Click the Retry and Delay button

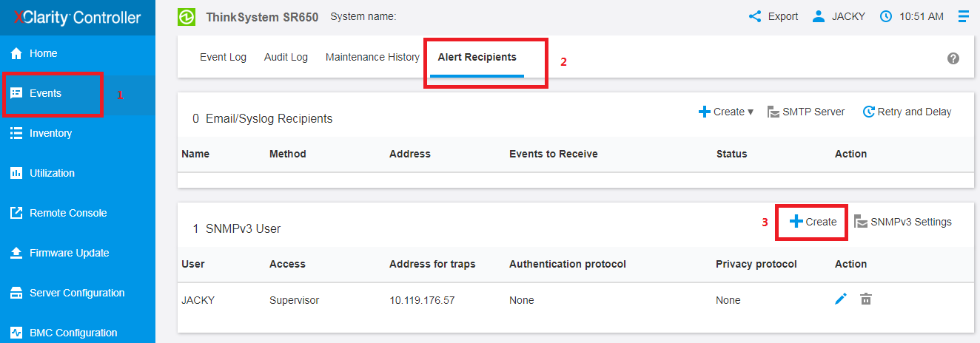pos(907,112)
